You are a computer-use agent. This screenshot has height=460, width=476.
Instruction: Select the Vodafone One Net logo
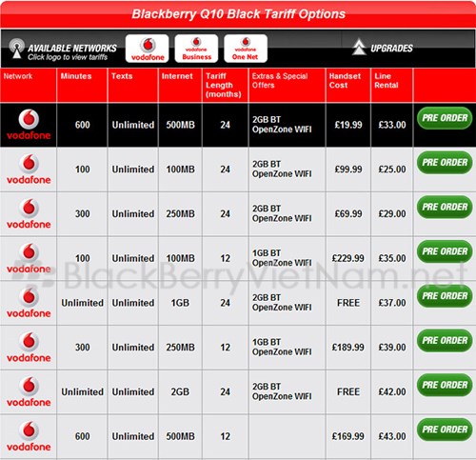[x=246, y=49]
